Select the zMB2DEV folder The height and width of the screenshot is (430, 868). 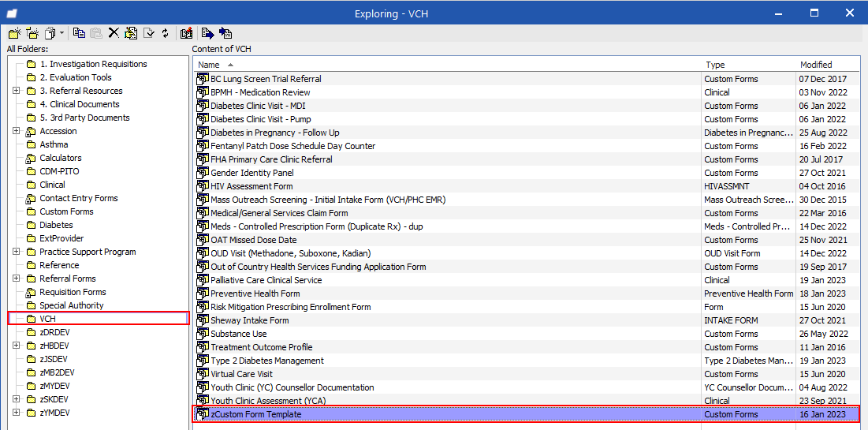pos(57,372)
